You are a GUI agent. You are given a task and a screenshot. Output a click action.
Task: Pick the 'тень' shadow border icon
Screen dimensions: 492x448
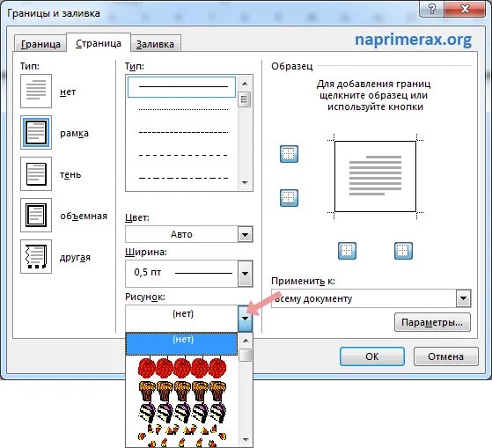point(36,174)
